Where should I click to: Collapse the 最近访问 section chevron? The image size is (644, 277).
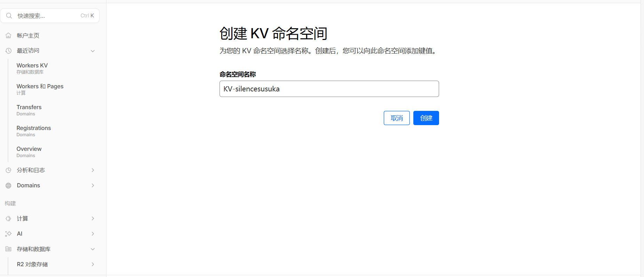(93, 51)
